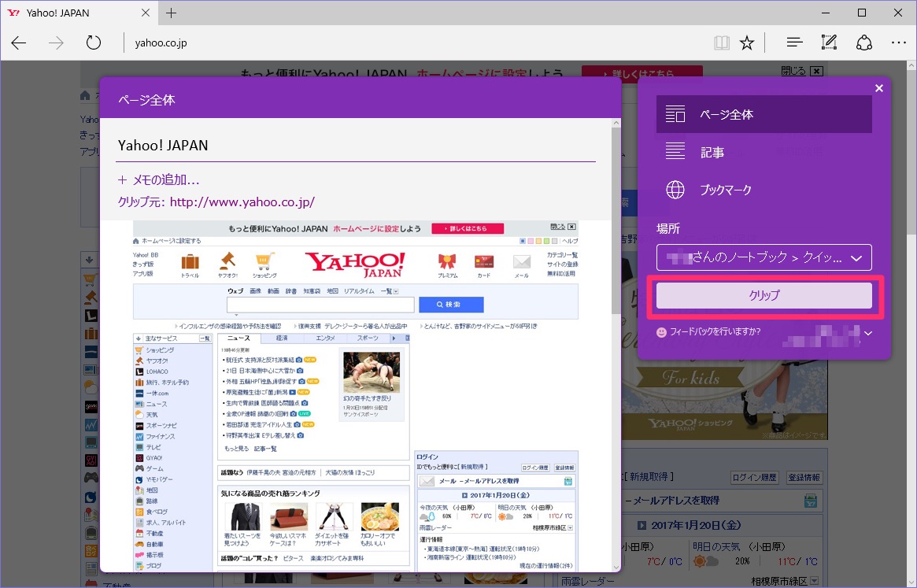Open reading view book icon

[x=722, y=43]
